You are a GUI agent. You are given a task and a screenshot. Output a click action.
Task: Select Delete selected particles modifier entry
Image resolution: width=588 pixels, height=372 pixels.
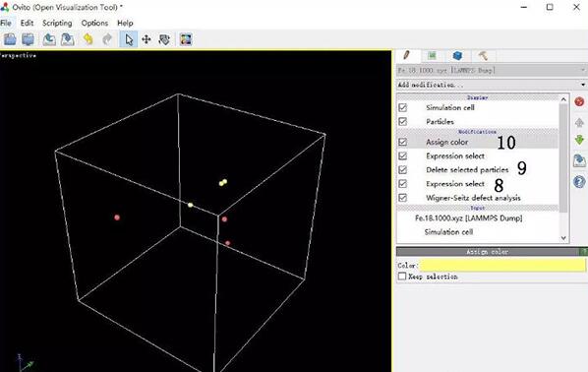click(x=467, y=169)
